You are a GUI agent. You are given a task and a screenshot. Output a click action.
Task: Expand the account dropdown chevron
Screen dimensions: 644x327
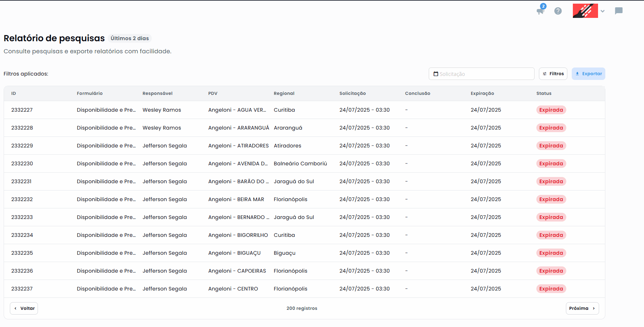602,11
